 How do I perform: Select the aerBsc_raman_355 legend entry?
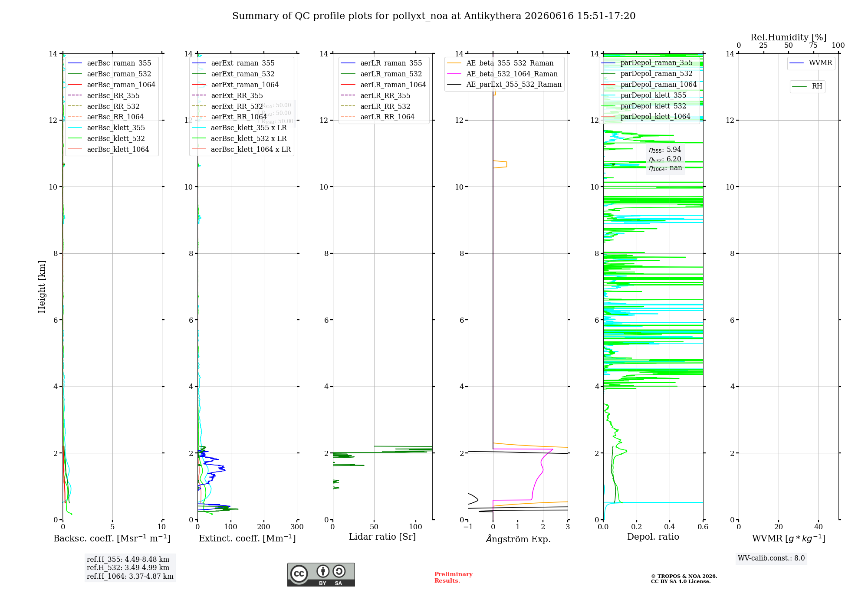110,63
